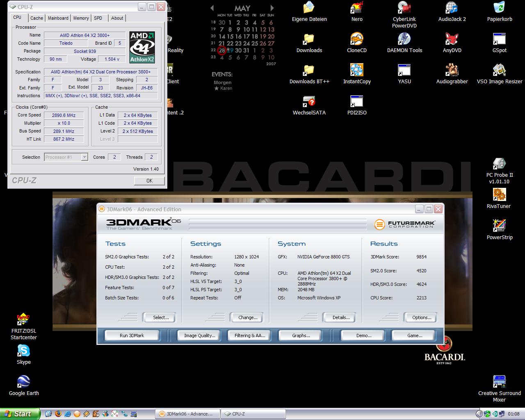
Task: Click the CPU Score value 2213
Action: 421,298
